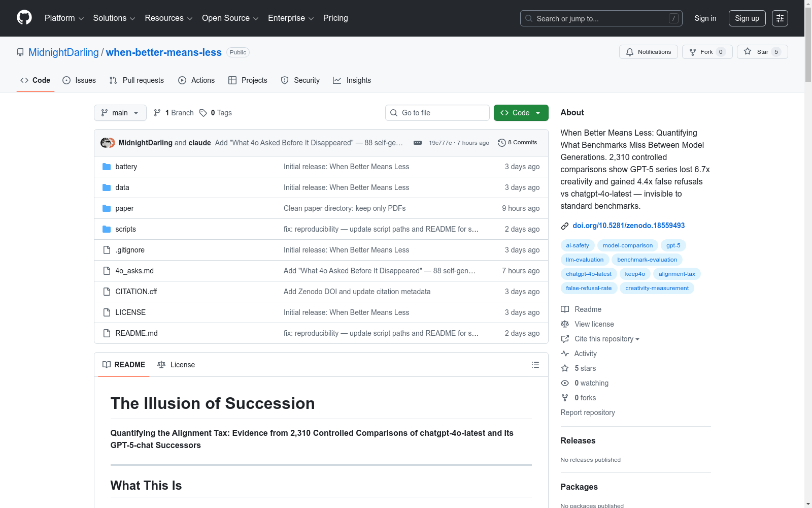Click the Sign up button
The image size is (812, 508).
point(747,18)
